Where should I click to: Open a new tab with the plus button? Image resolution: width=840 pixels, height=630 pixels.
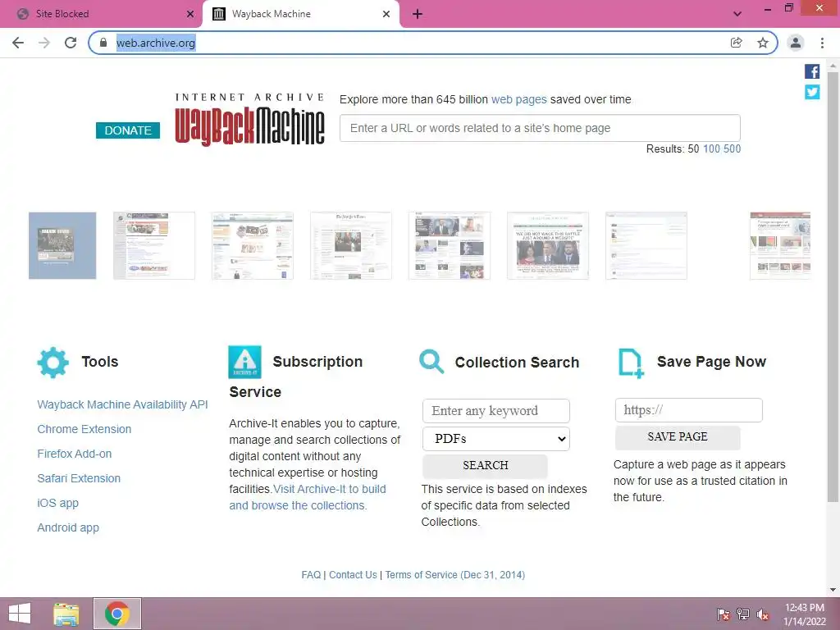tap(418, 14)
